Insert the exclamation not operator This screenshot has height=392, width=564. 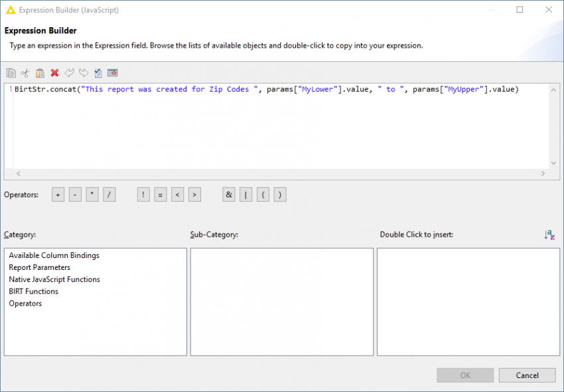[143, 194]
